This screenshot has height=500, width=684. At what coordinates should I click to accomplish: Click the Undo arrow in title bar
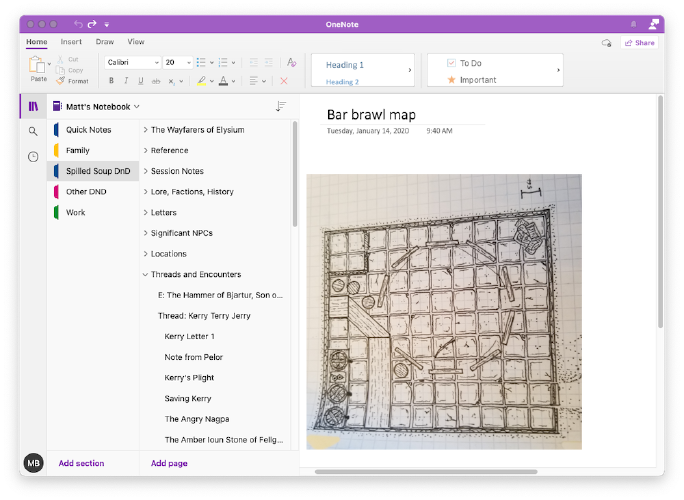pyautogui.click(x=78, y=24)
